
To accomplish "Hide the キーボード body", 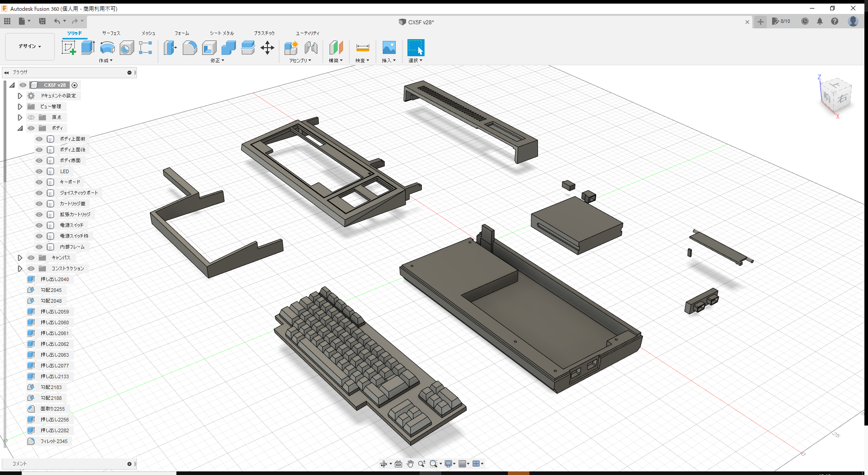I will (x=39, y=182).
